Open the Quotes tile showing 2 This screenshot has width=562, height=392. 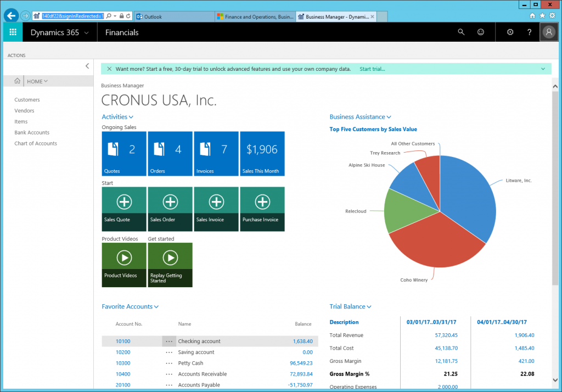click(124, 154)
